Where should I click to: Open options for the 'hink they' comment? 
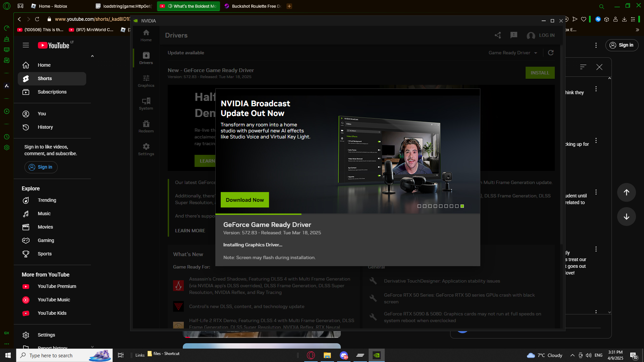(x=596, y=89)
